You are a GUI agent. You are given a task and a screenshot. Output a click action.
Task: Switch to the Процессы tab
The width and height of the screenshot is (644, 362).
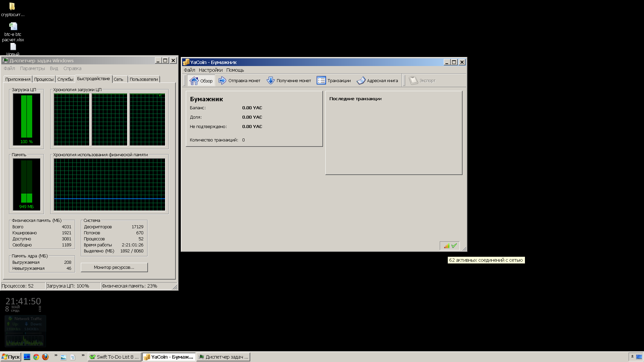[44, 79]
